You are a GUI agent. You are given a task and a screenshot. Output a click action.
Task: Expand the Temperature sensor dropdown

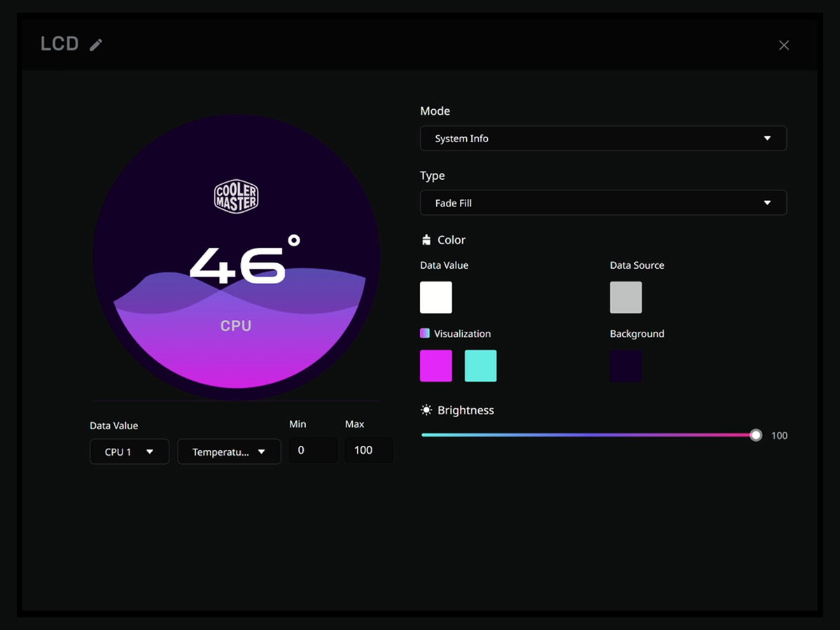click(229, 451)
